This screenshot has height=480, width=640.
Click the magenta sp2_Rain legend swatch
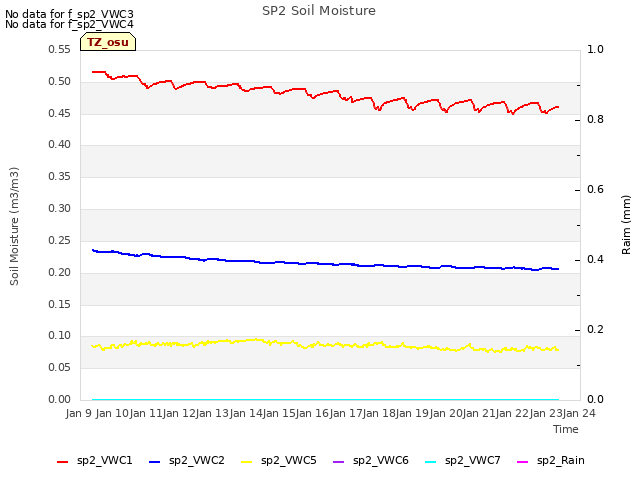pos(522,462)
